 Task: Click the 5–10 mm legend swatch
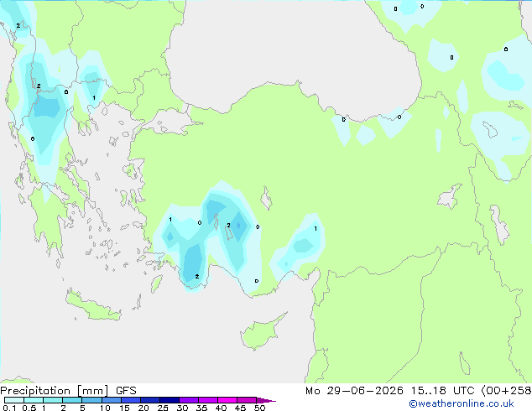pos(92,400)
